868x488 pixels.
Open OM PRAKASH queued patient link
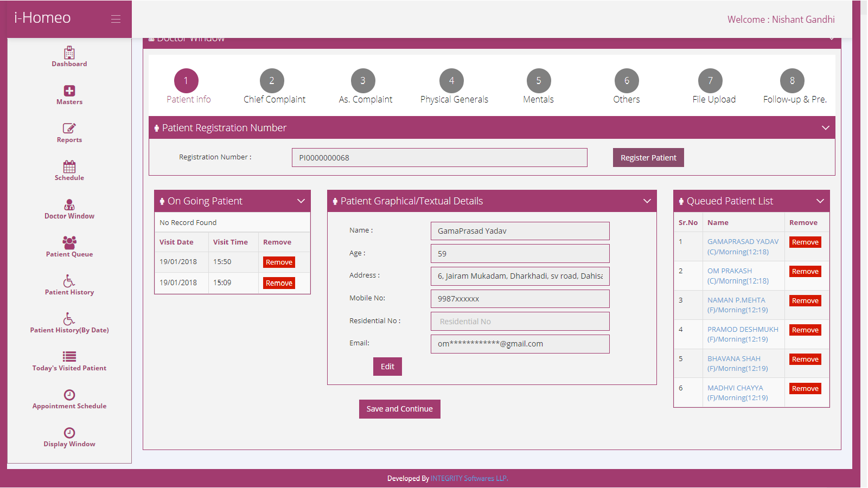pos(738,276)
